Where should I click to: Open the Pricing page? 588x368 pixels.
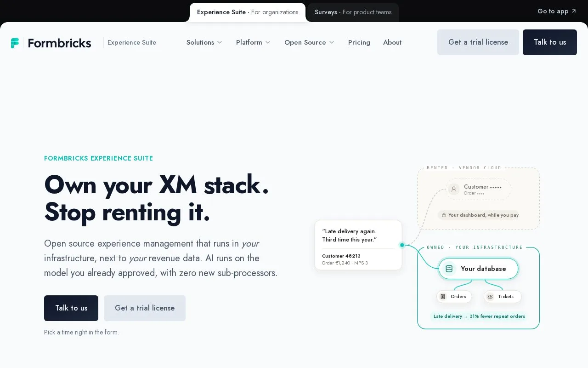click(359, 42)
